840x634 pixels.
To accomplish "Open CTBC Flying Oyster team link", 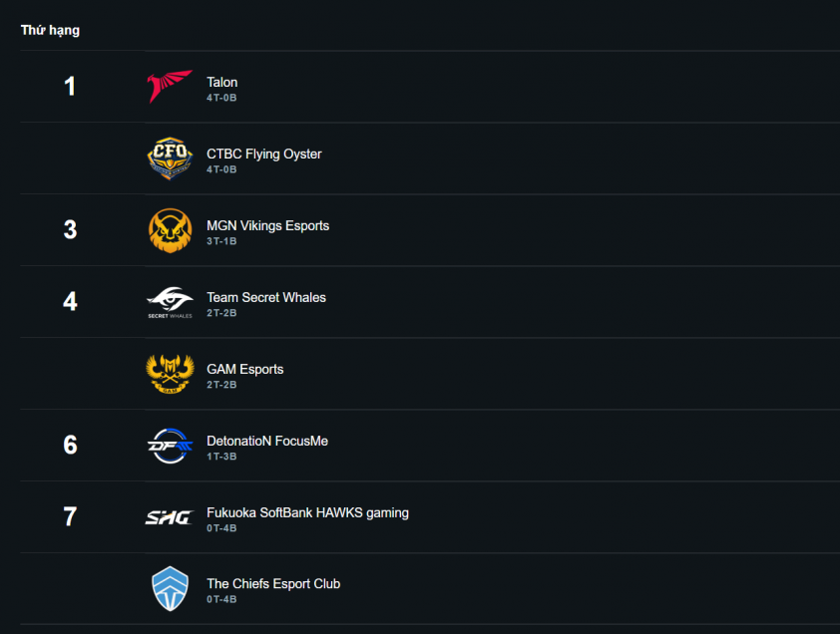I will [264, 154].
